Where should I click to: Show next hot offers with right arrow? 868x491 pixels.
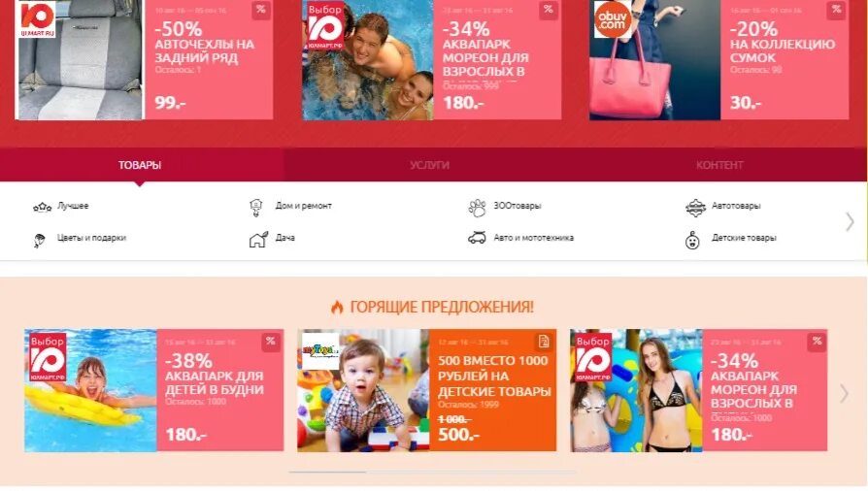click(x=844, y=393)
